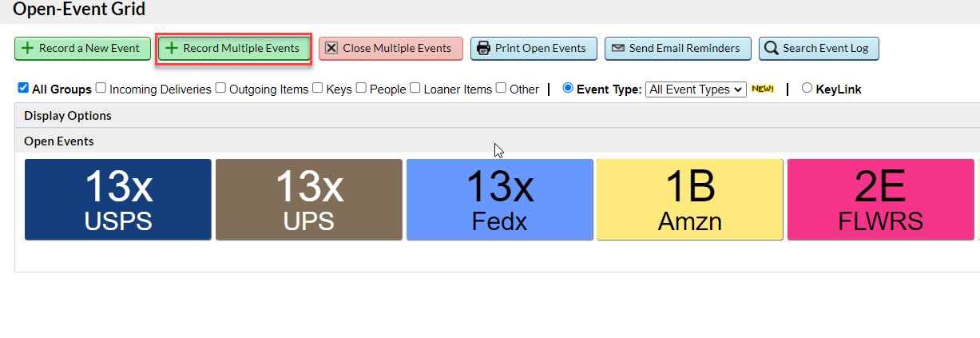The width and height of the screenshot is (980, 338).
Task: Select the Event Type radio button
Action: tap(568, 88)
